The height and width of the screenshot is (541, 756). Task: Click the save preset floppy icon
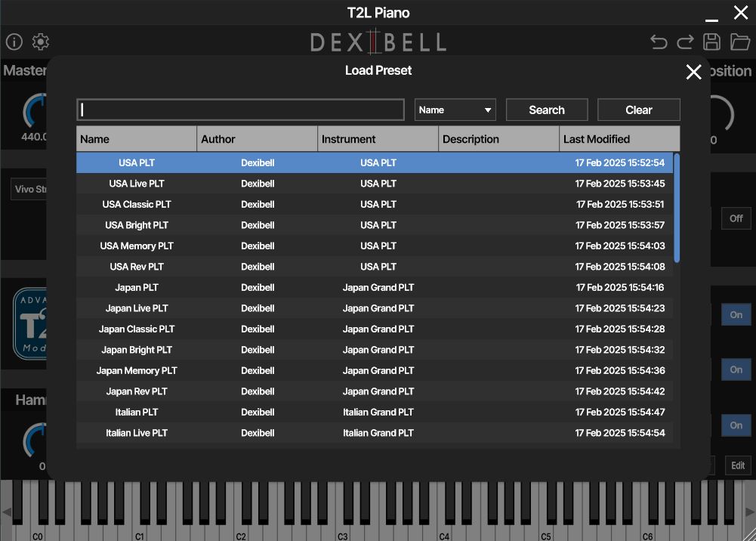[x=711, y=42]
